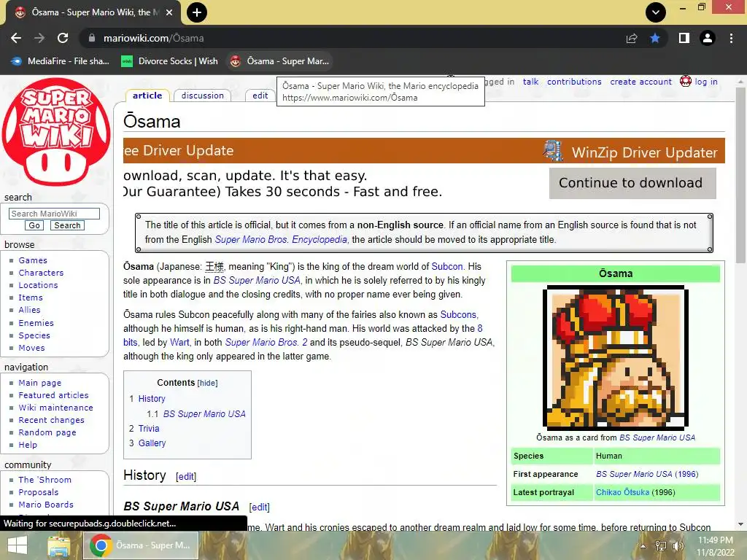
Task: Open Games in browse sidebar
Action: [x=33, y=260]
